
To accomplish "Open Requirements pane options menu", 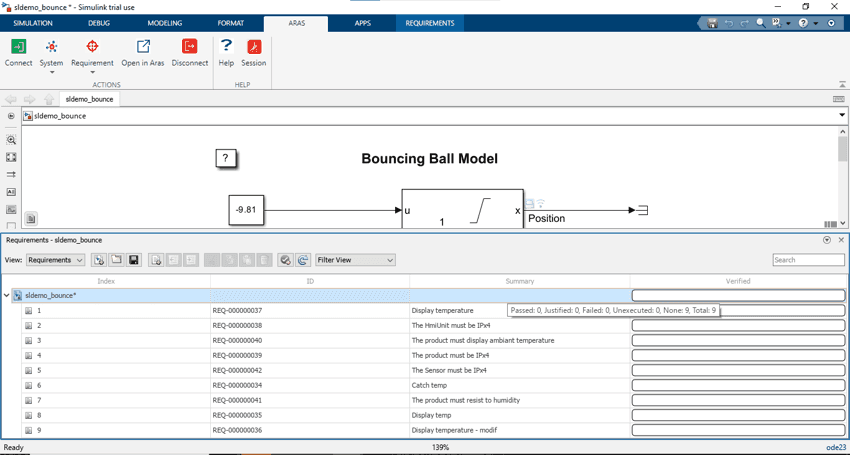I will pos(827,240).
